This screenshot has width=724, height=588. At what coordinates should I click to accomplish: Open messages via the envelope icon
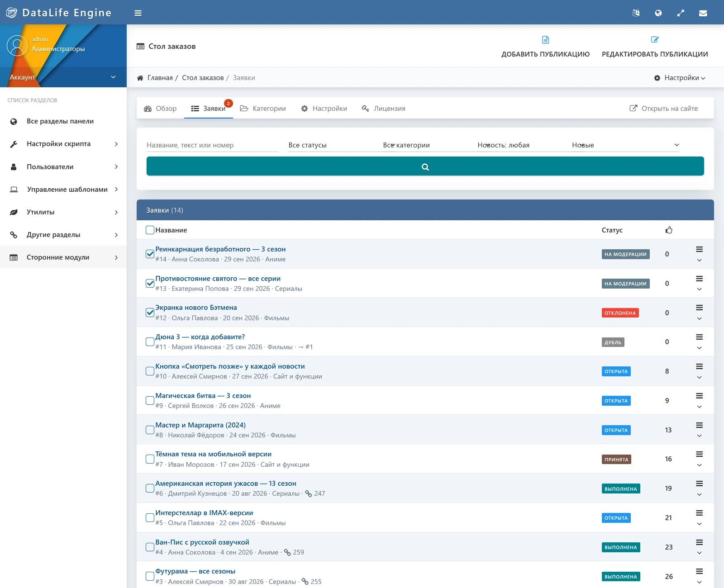(x=703, y=13)
